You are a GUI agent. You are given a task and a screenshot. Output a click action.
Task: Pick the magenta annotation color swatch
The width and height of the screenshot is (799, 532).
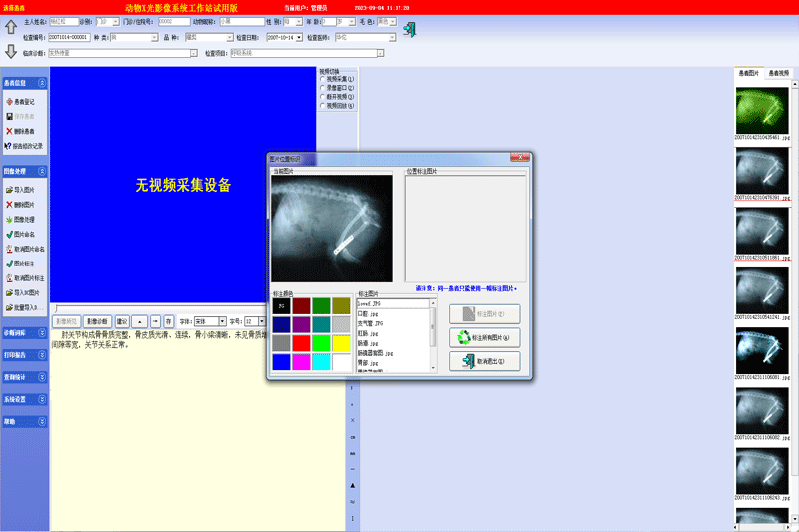302,362
